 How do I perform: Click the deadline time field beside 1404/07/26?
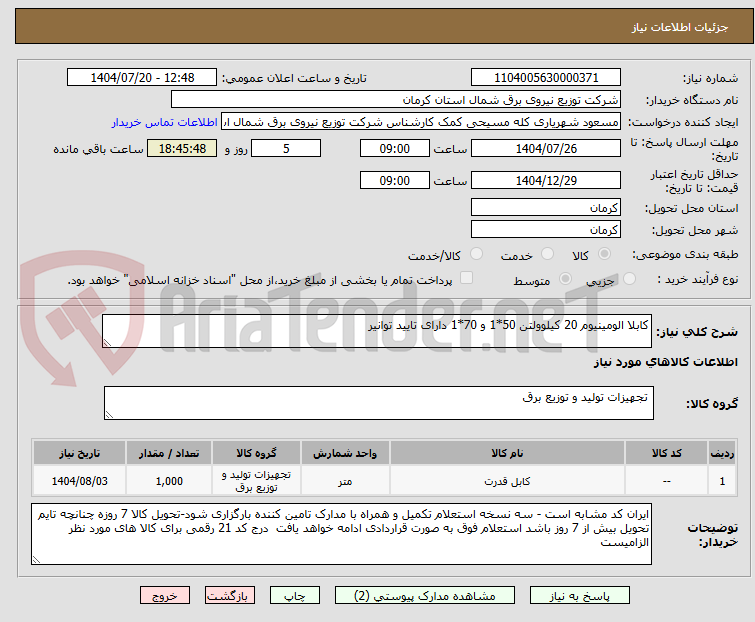tap(395, 148)
